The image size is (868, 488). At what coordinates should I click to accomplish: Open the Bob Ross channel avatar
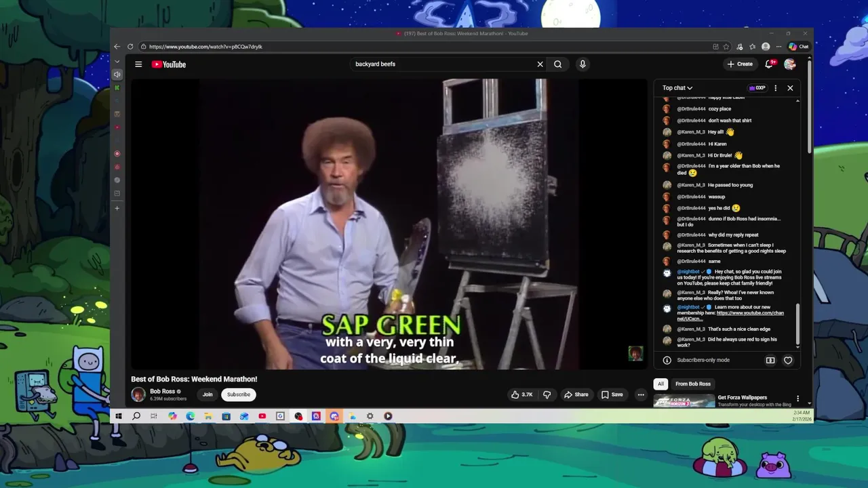point(138,394)
